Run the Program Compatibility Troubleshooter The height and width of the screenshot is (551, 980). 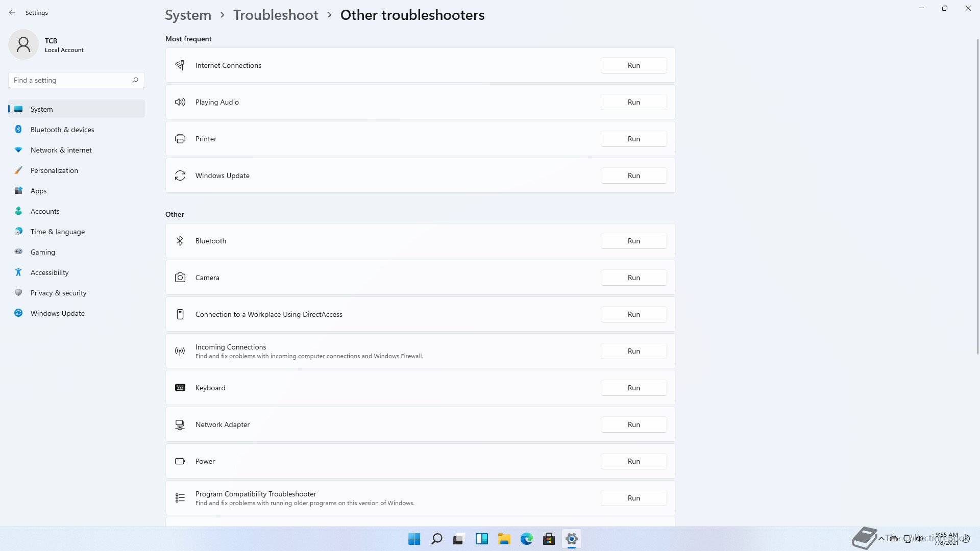633,498
